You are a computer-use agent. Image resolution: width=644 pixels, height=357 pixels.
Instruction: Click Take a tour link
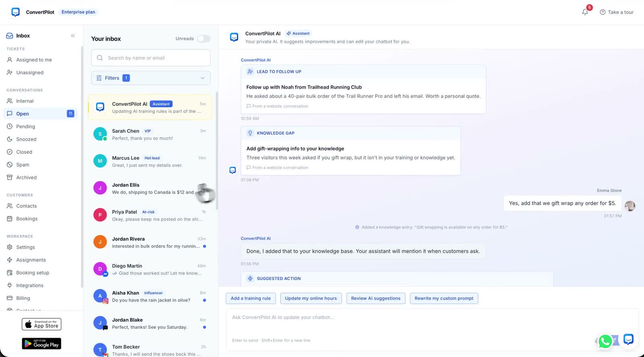617,12
